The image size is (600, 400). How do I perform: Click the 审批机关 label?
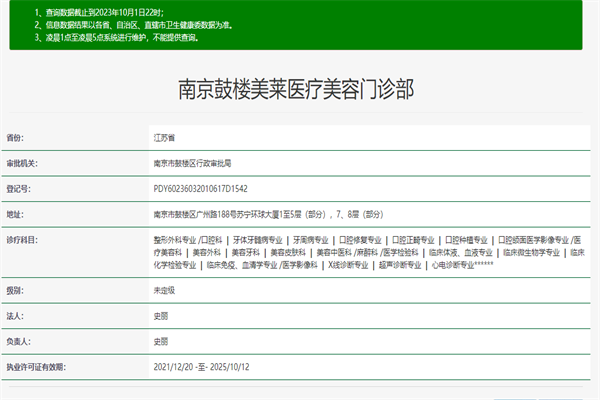(x=22, y=163)
